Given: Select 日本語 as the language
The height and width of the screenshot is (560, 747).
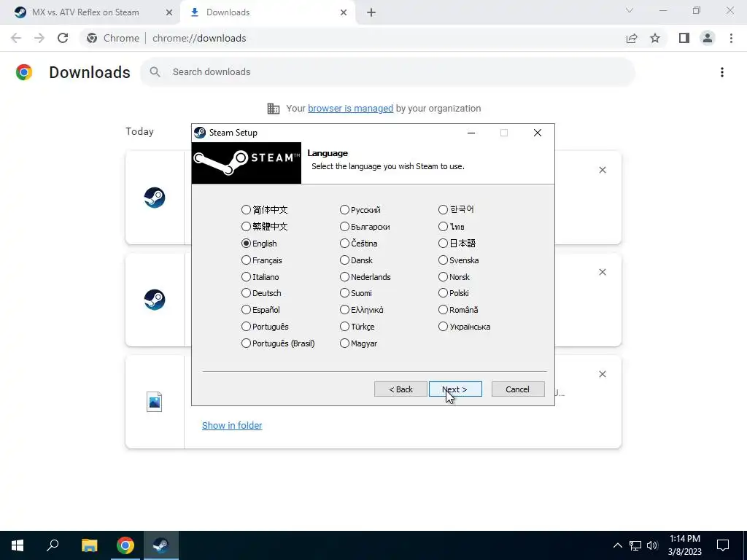Looking at the screenshot, I should tap(443, 244).
